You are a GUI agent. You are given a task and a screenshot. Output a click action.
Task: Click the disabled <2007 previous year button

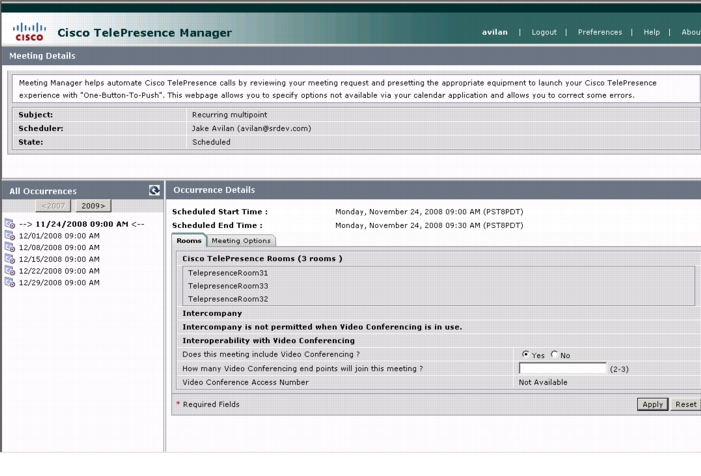click(x=53, y=206)
